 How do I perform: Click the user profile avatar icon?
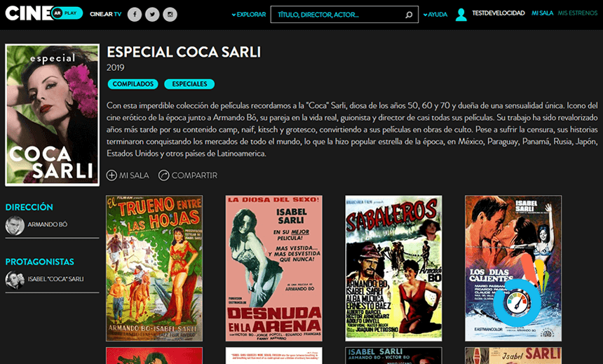tap(461, 15)
